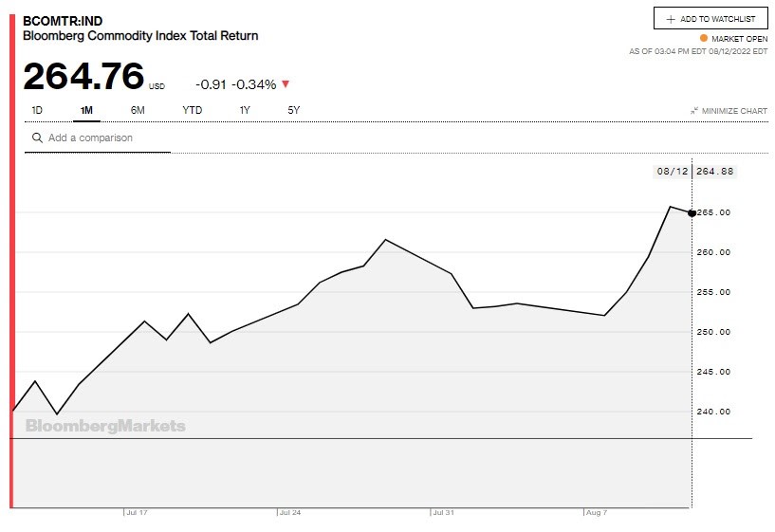This screenshot has width=775, height=532.
Task: Show the 1Y chart range
Action: click(x=245, y=110)
